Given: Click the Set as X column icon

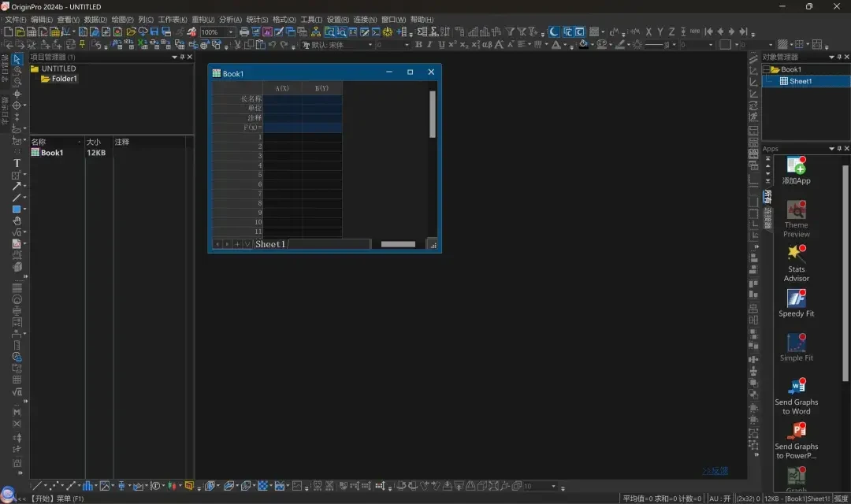Looking at the screenshot, I should (x=648, y=32).
